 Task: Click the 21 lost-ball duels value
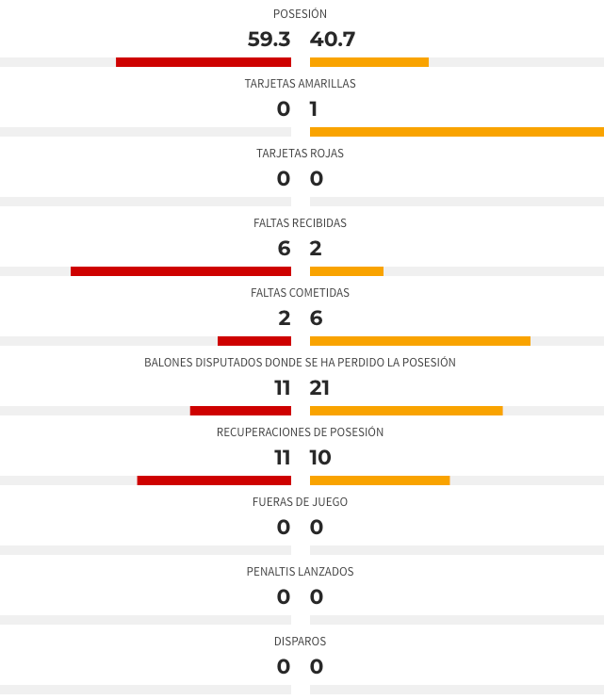(319, 388)
